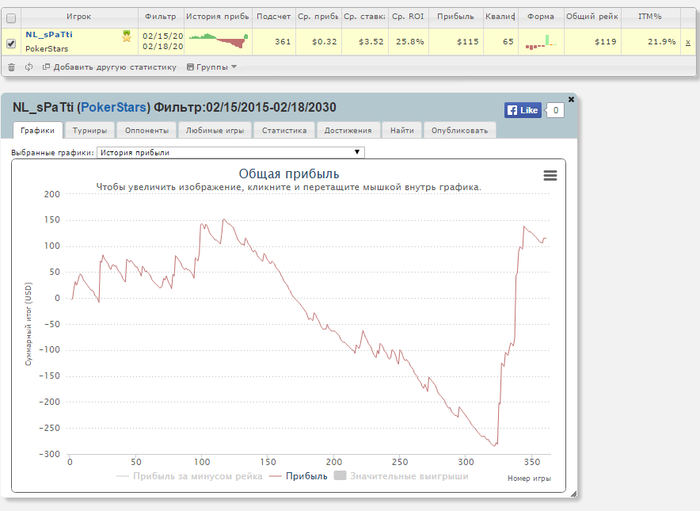
Task: Sort by the История прибыли column header
Action: (x=218, y=17)
